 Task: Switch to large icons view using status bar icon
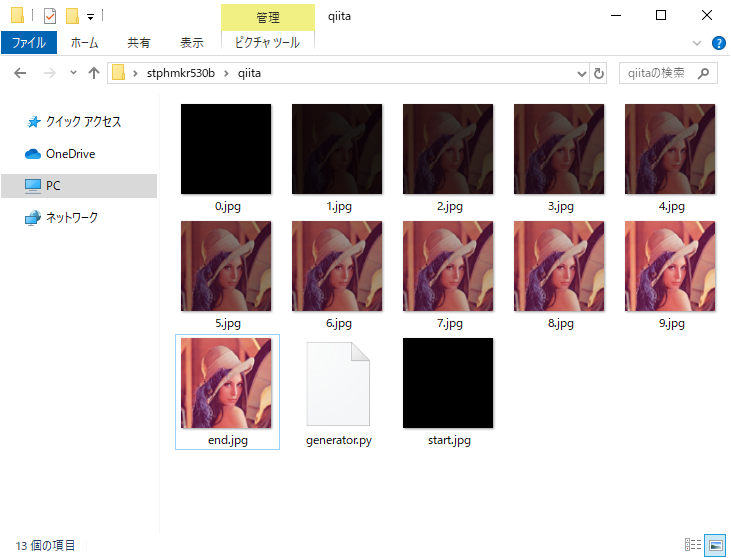pyautogui.click(x=715, y=545)
